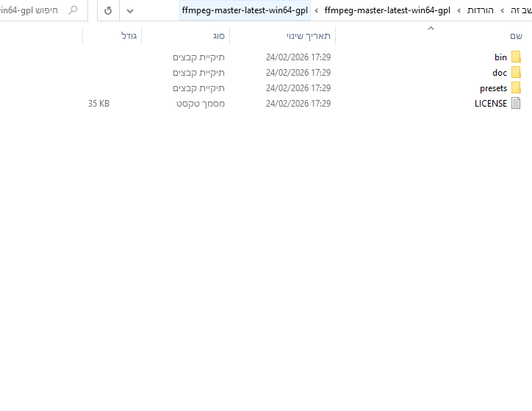This screenshot has height=411, width=532.
Task: Go to parent ffmpeg-master-latest-win64-gpl breadcrumb
Action: point(387,10)
